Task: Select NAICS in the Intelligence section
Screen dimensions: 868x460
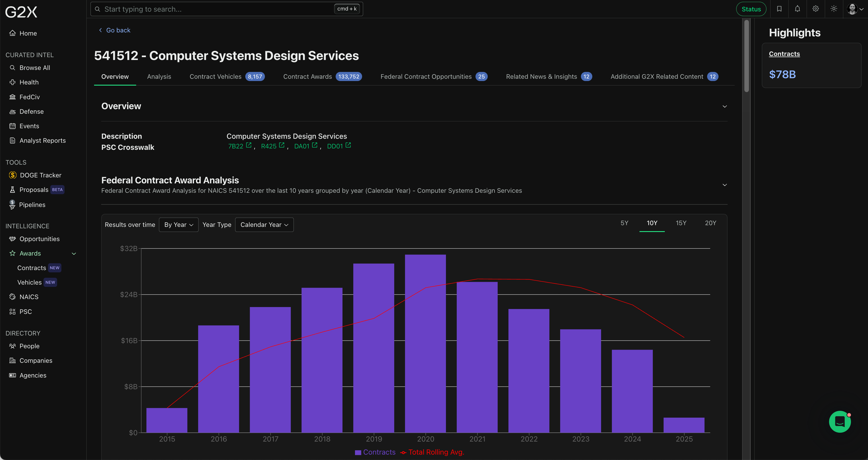Action: pyautogui.click(x=28, y=297)
